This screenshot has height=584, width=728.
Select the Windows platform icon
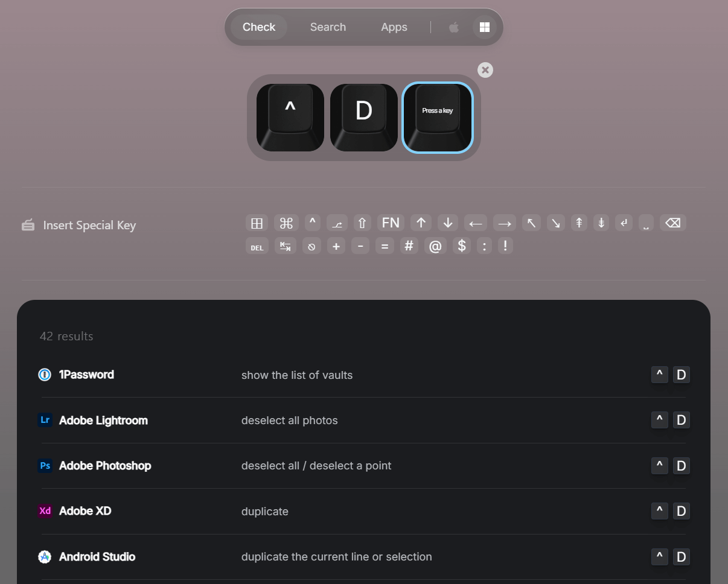click(484, 27)
